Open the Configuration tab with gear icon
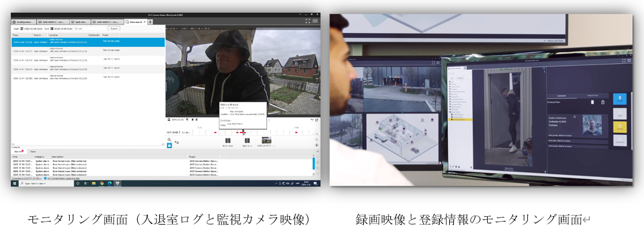 pos(23,22)
